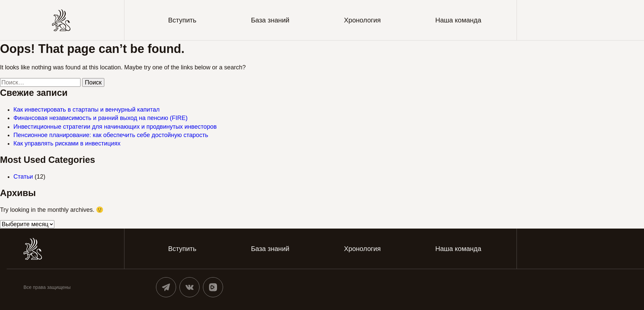Open the 'Статьи' category link

pos(23,177)
